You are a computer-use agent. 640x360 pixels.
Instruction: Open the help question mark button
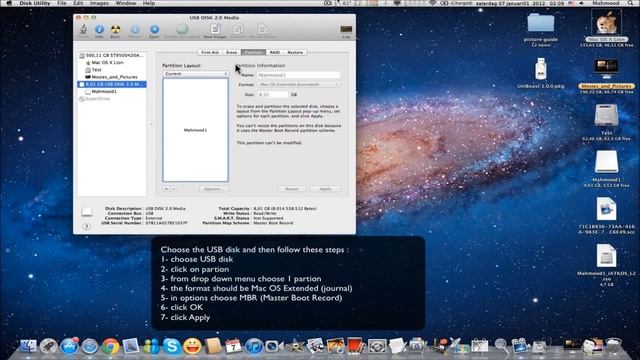(x=86, y=227)
